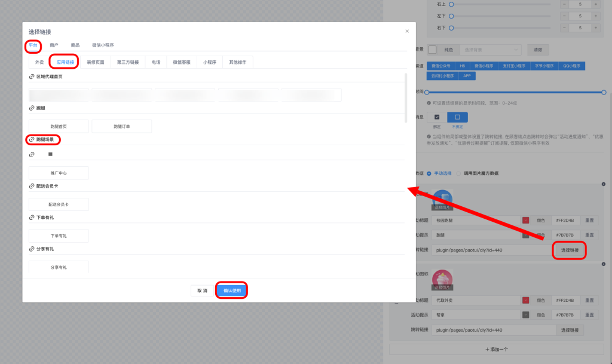Choose the 跑腿订单 link option
Viewport: 612px width, 364px height.
(x=122, y=127)
